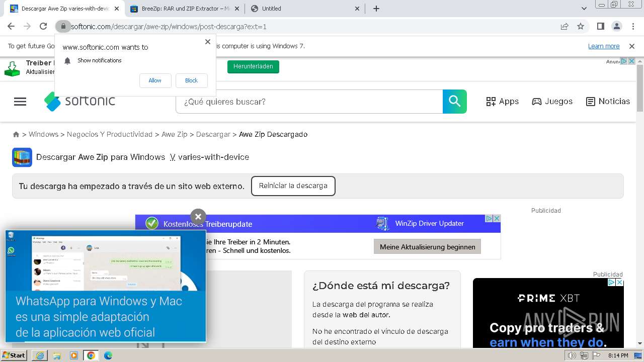Image resolution: width=644 pixels, height=362 pixels.
Task: Open the WhatsApp promo thumbnail
Action: coord(106,286)
